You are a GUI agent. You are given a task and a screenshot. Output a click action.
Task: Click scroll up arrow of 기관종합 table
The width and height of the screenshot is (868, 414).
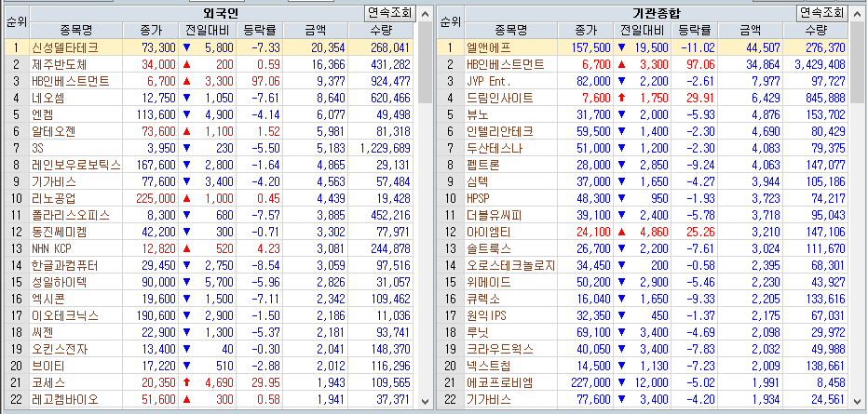tap(857, 14)
